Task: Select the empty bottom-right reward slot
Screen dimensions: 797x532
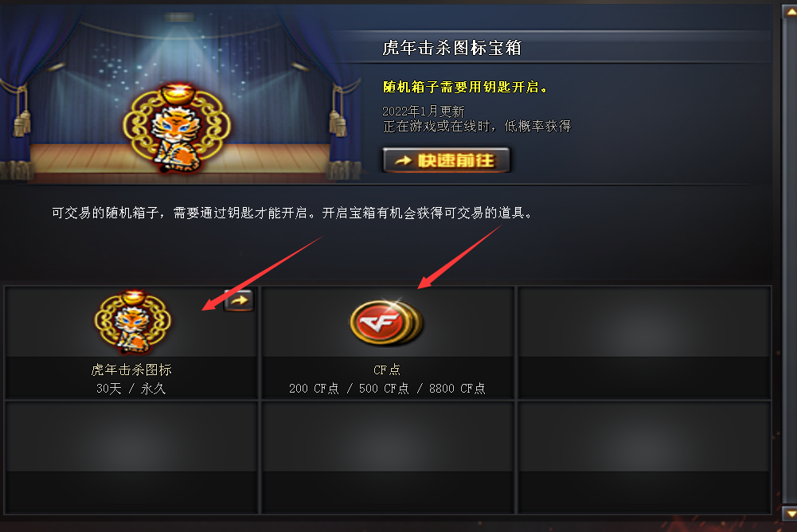Action: pyautogui.click(x=644, y=457)
